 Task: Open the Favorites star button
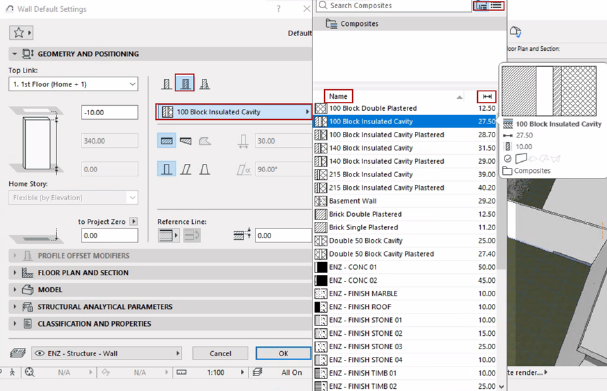[21, 33]
